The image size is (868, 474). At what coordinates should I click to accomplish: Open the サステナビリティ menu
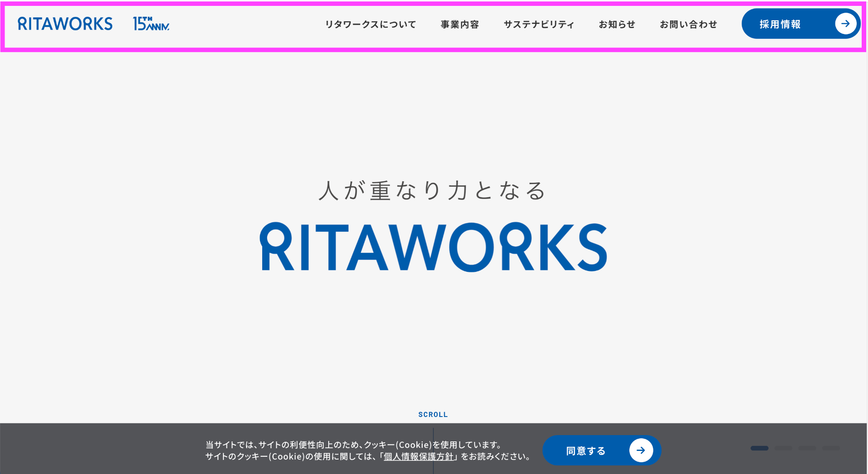click(539, 24)
